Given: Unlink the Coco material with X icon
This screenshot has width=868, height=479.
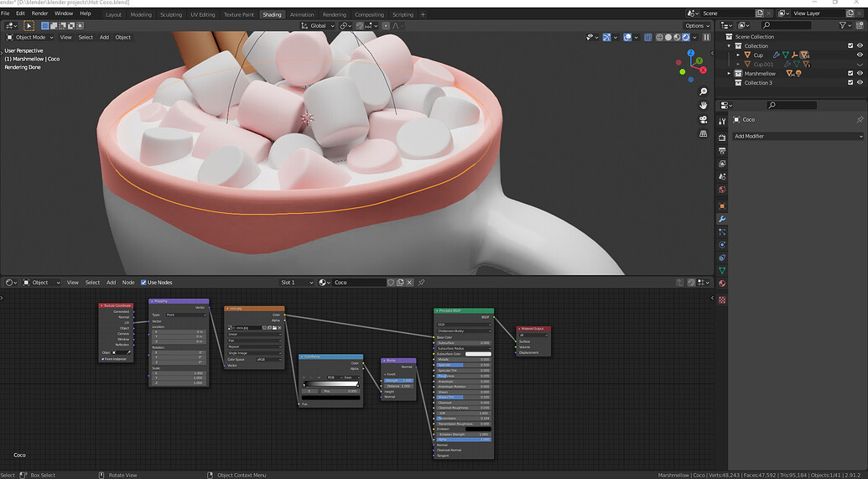Looking at the screenshot, I should click(409, 283).
